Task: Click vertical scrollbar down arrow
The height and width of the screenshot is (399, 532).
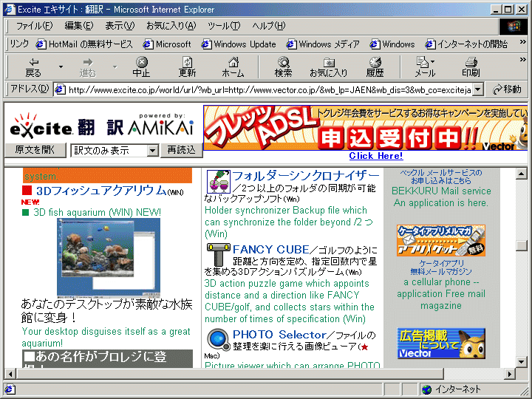Action: [x=522, y=361]
